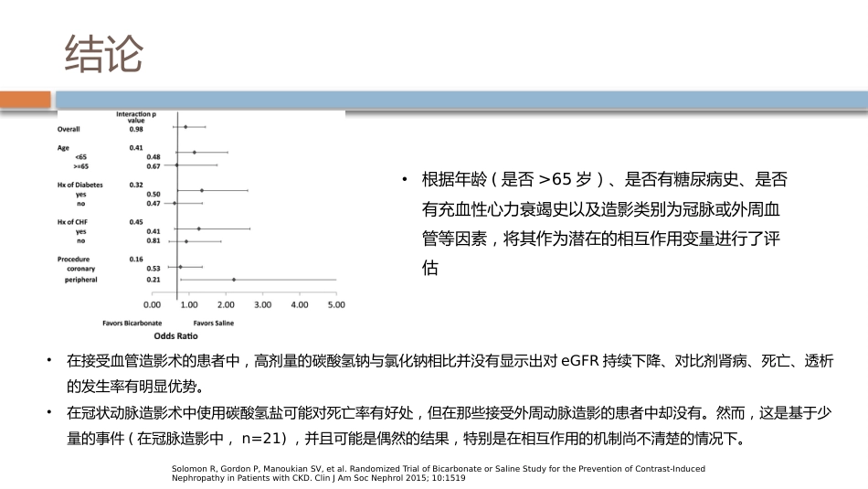Click the slide title 结论

(103, 54)
